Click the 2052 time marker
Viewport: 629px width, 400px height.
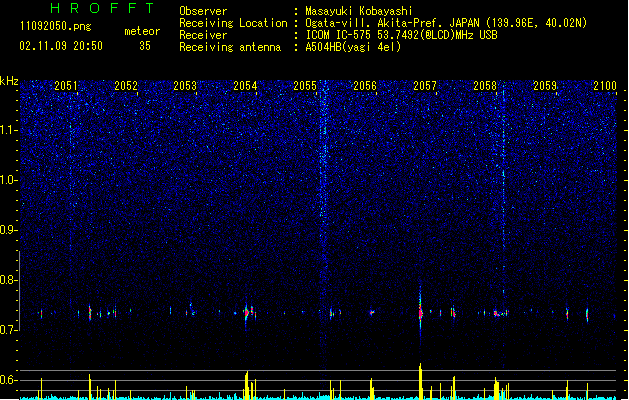tap(126, 86)
